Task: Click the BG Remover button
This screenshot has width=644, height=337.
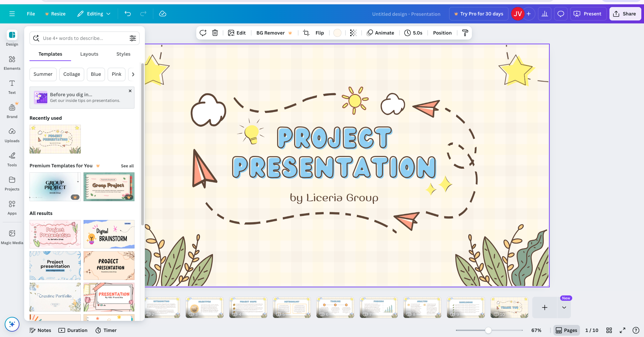Action: click(x=274, y=33)
